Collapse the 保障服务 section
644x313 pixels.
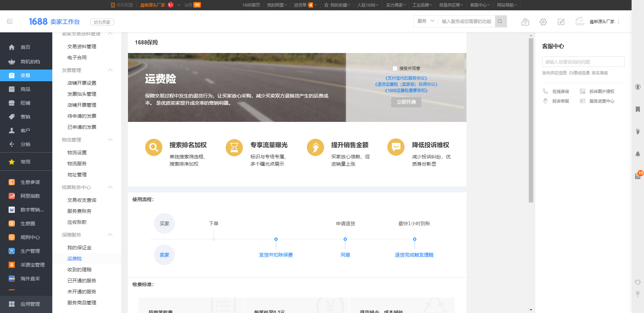coord(110,235)
